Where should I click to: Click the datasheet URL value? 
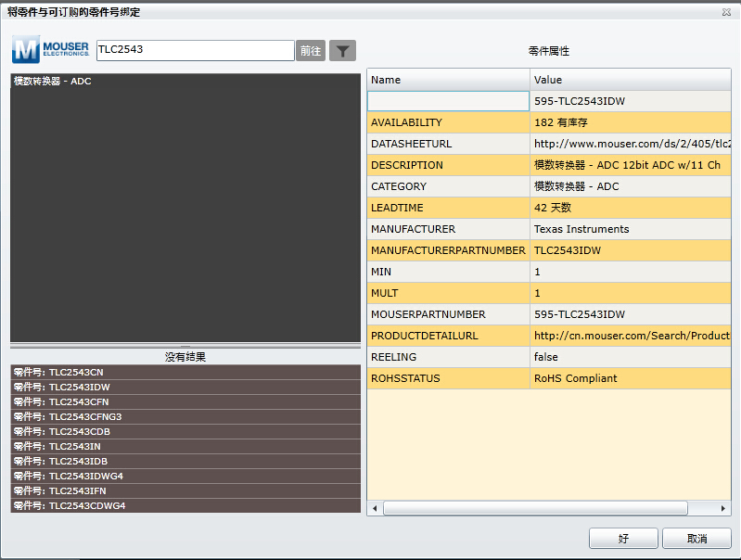tap(631, 144)
